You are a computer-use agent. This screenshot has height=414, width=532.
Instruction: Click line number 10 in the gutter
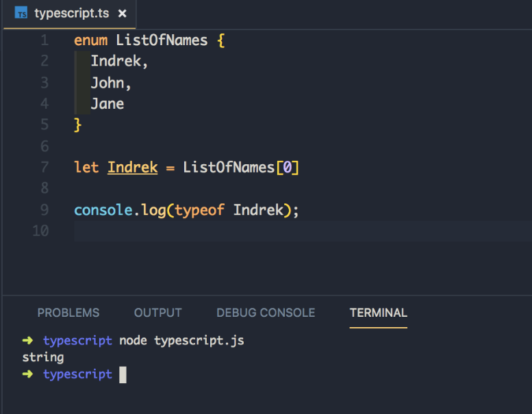pyautogui.click(x=40, y=231)
